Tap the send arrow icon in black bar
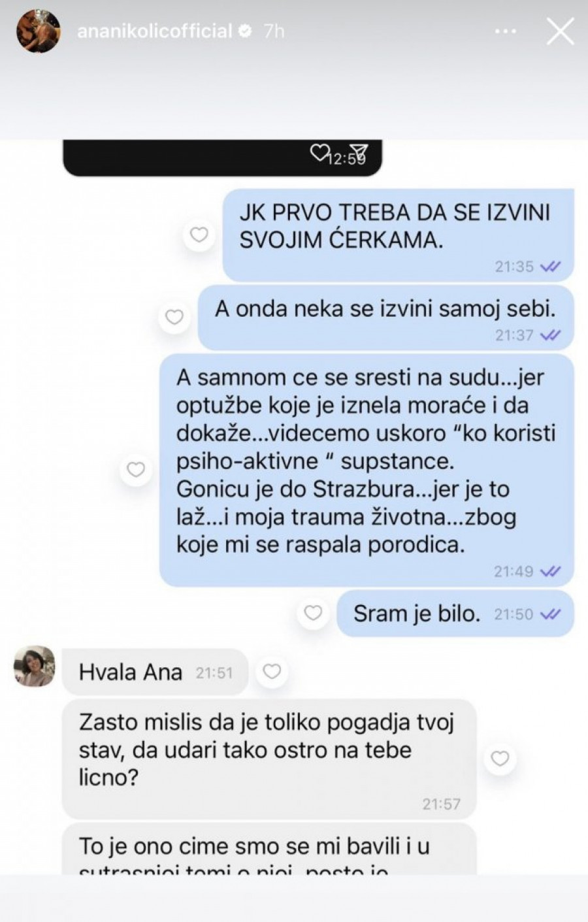588x922 pixels. (359, 153)
